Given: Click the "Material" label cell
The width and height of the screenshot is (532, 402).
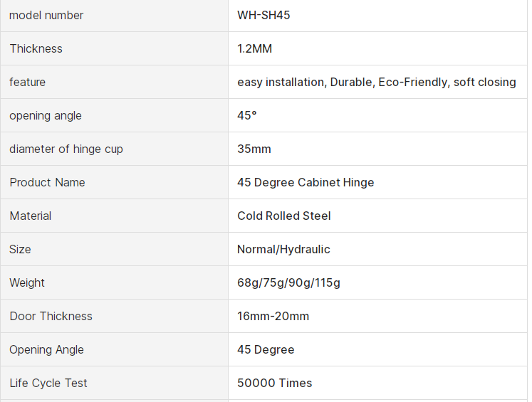Looking at the screenshot, I should click(x=31, y=216).
